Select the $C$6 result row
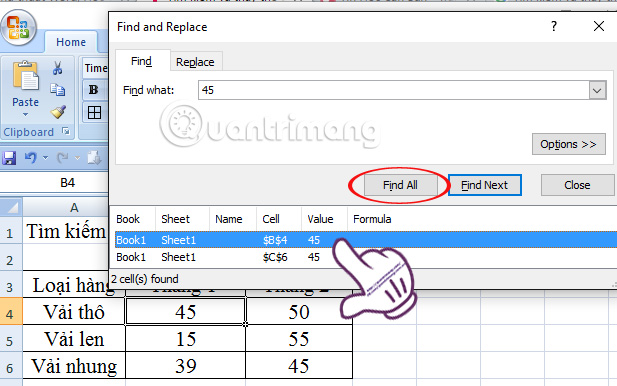The image size is (617, 386). pos(366,257)
